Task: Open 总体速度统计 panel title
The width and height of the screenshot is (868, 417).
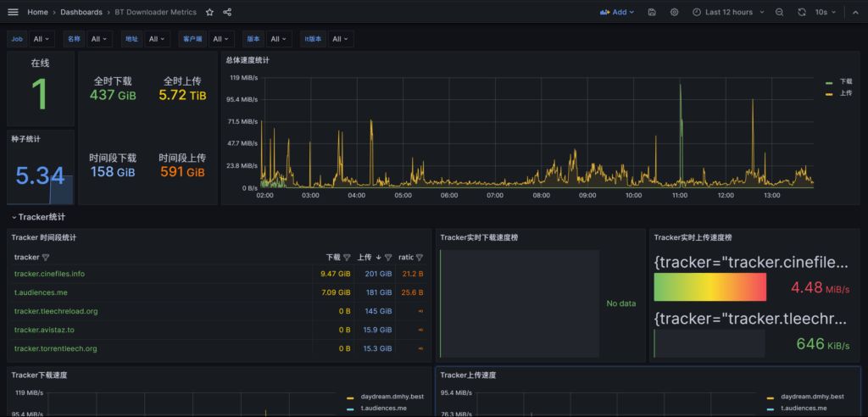Action: (x=248, y=60)
